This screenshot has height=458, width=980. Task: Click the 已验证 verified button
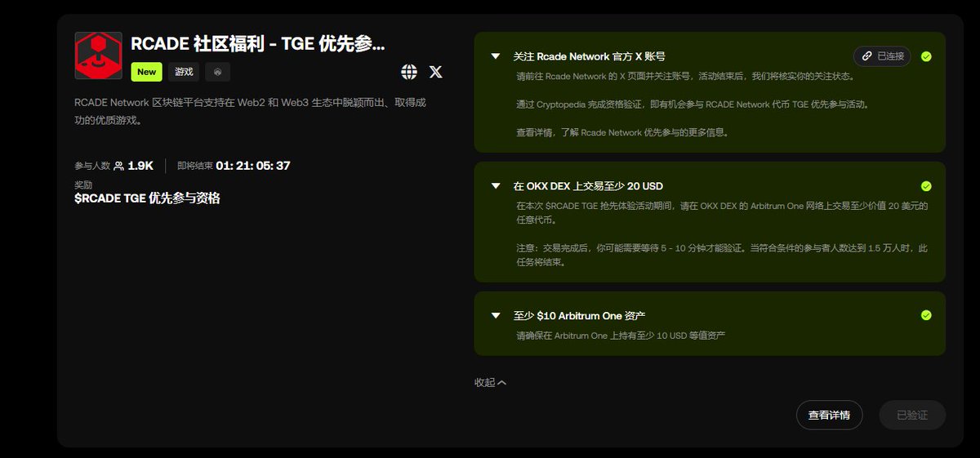(912, 415)
